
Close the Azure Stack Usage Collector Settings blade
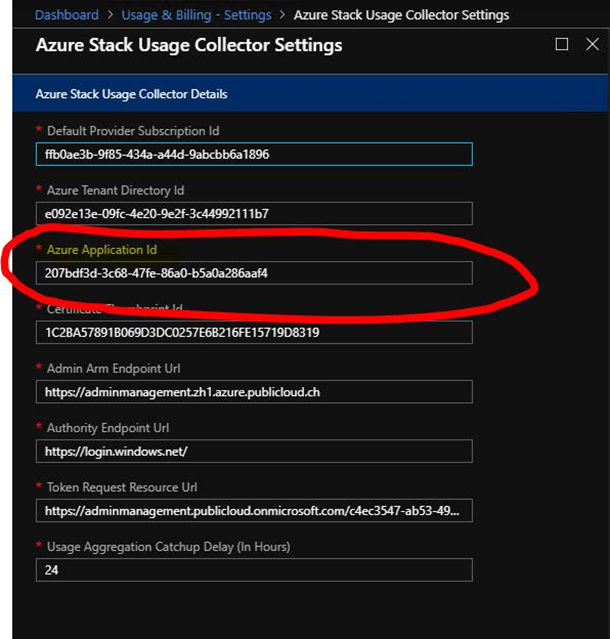(x=592, y=44)
